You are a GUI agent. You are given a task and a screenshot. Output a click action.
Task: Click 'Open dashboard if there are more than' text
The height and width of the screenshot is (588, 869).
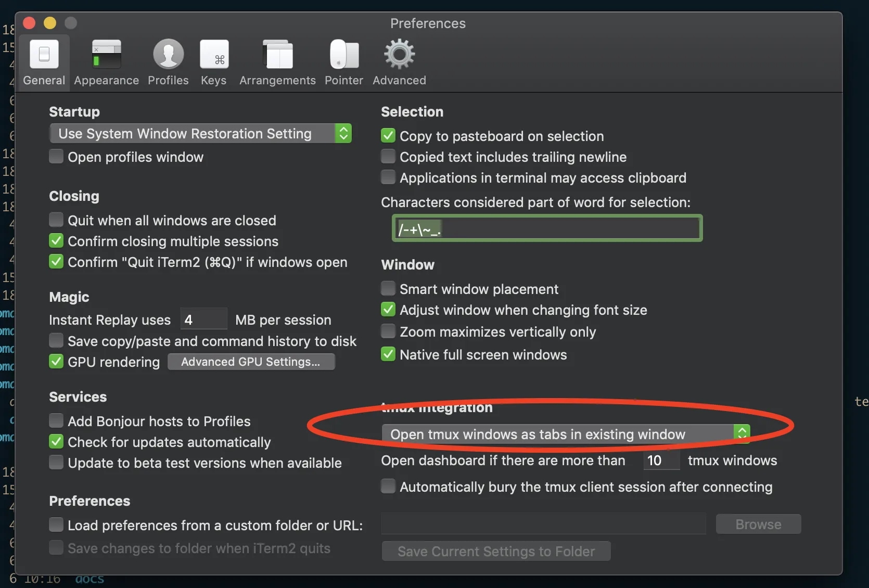[503, 461]
